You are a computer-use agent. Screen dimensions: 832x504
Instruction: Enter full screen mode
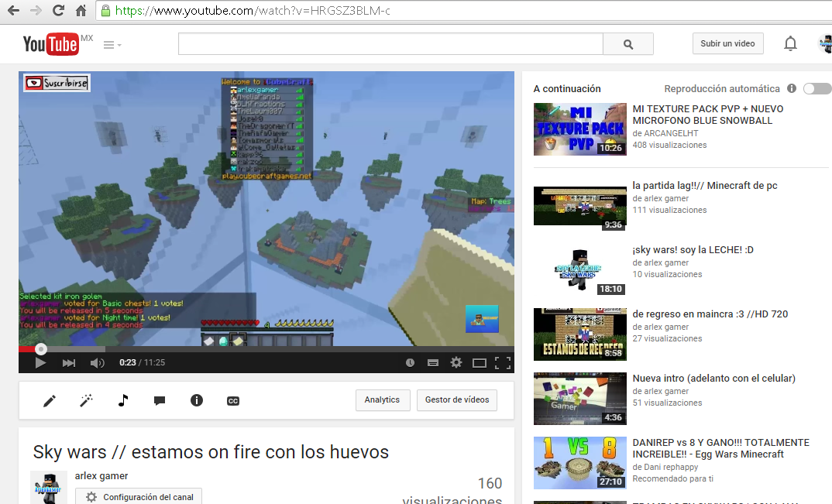[x=503, y=363]
